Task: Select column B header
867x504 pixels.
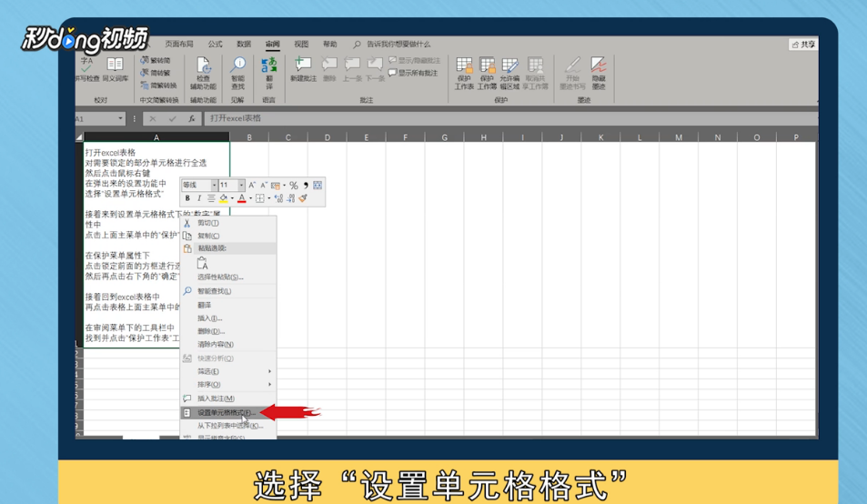Action: point(249,137)
